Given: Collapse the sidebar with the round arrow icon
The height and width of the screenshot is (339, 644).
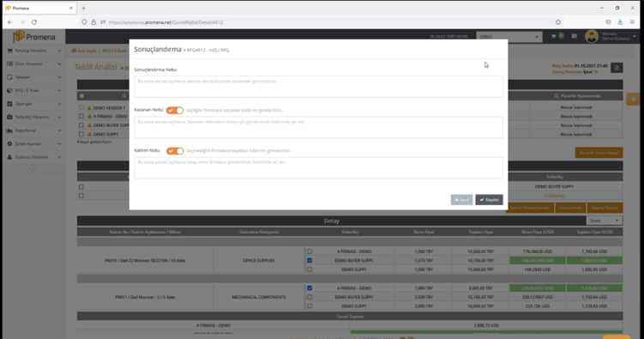Looking at the screenshot, I should (x=33, y=168).
